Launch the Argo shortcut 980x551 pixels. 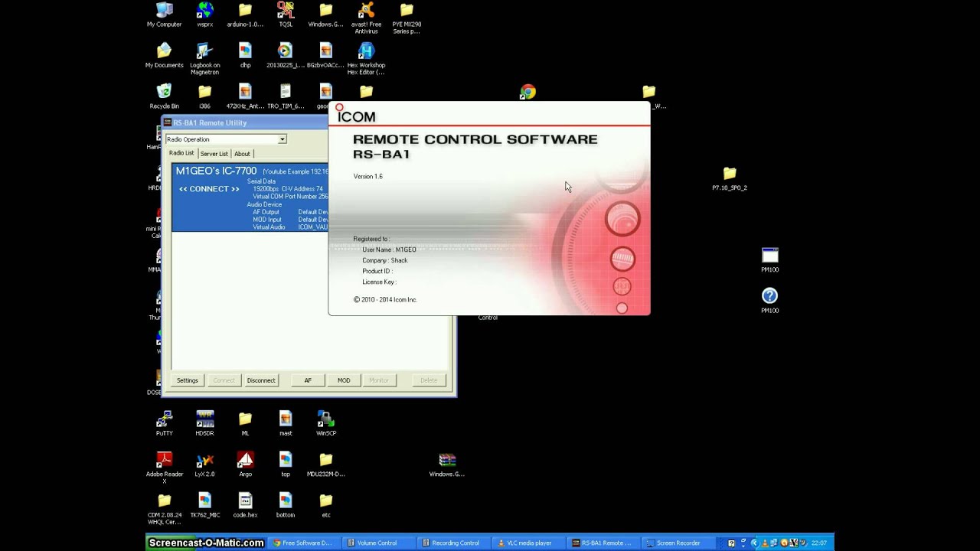pyautogui.click(x=245, y=465)
